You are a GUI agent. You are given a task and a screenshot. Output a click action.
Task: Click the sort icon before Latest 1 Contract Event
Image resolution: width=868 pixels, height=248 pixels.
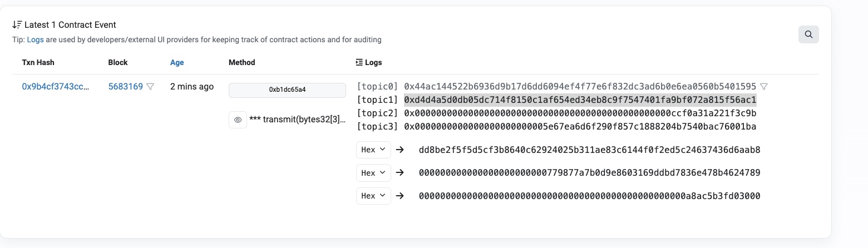pyautogui.click(x=17, y=25)
